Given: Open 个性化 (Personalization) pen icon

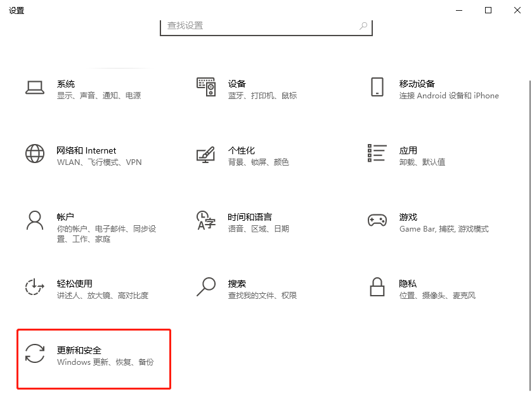Looking at the screenshot, I should [205, 154].
